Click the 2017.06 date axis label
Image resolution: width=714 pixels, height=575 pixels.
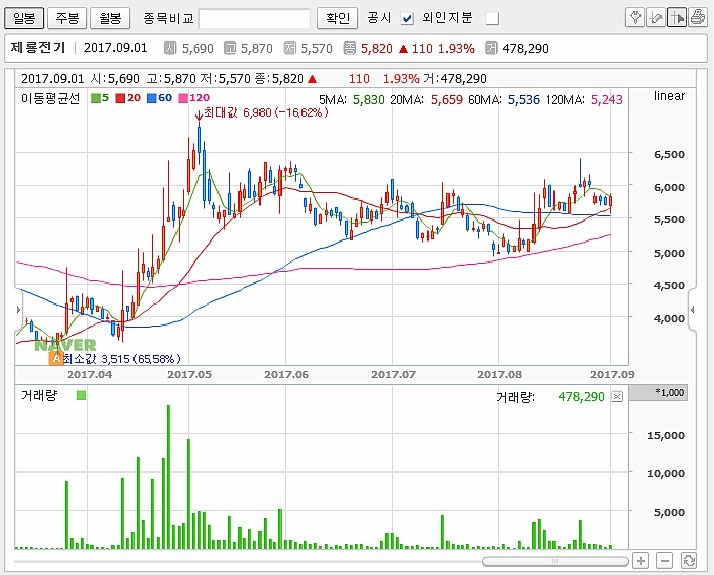coord(286,374)
